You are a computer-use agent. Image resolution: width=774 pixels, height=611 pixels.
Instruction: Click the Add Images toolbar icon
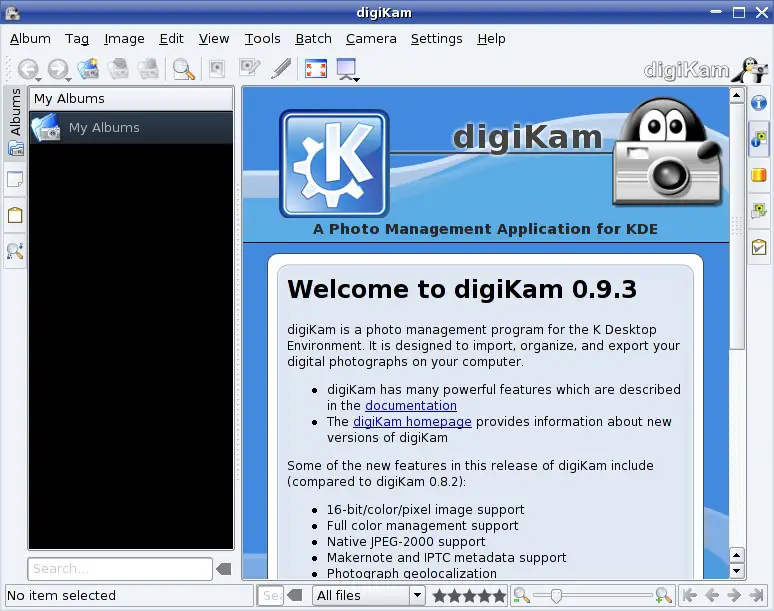click(x=118, y=69)
